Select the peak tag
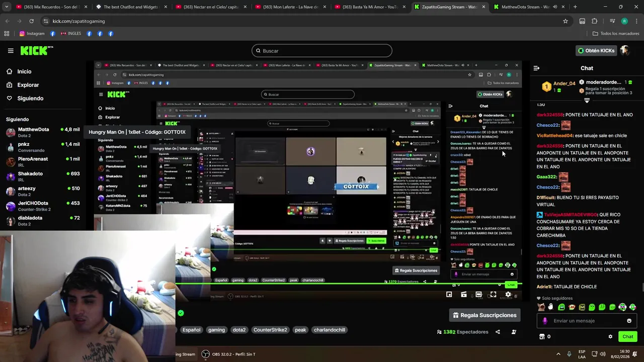644x362 pixels. (x=300, y=330)
